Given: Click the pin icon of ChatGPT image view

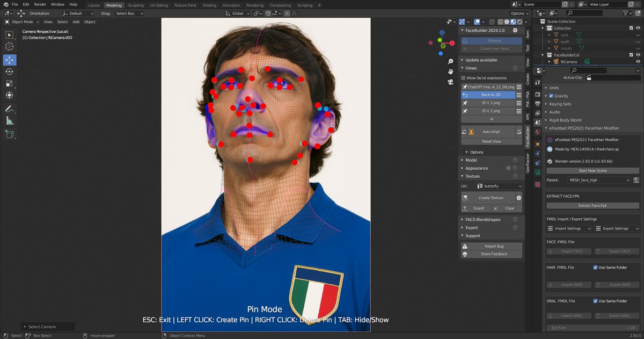Looking at the screenshot, I should [x=465, y=86].
